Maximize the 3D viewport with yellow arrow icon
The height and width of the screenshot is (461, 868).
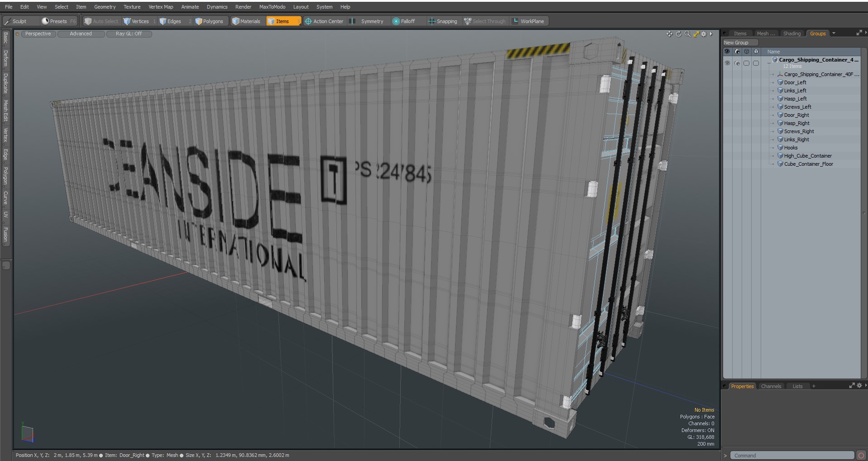(x=696, y=34)
